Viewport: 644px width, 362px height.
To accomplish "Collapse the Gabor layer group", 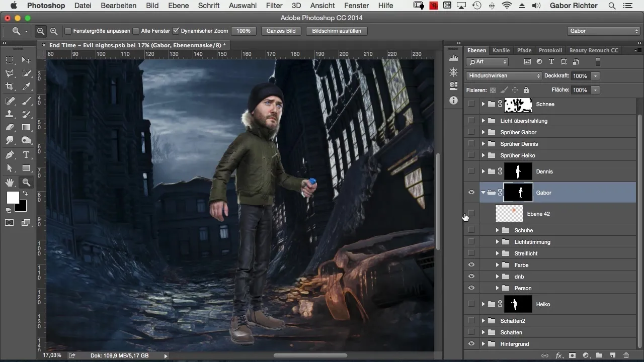I will 483,193.
